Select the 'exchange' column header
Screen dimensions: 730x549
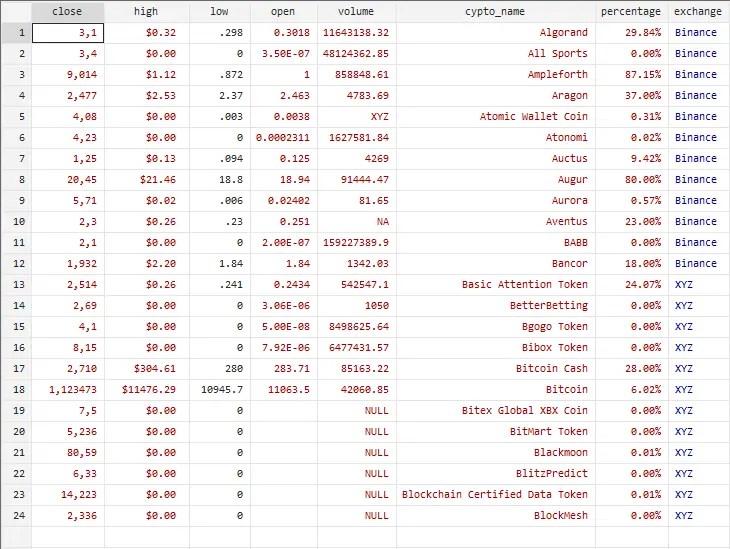698,11
